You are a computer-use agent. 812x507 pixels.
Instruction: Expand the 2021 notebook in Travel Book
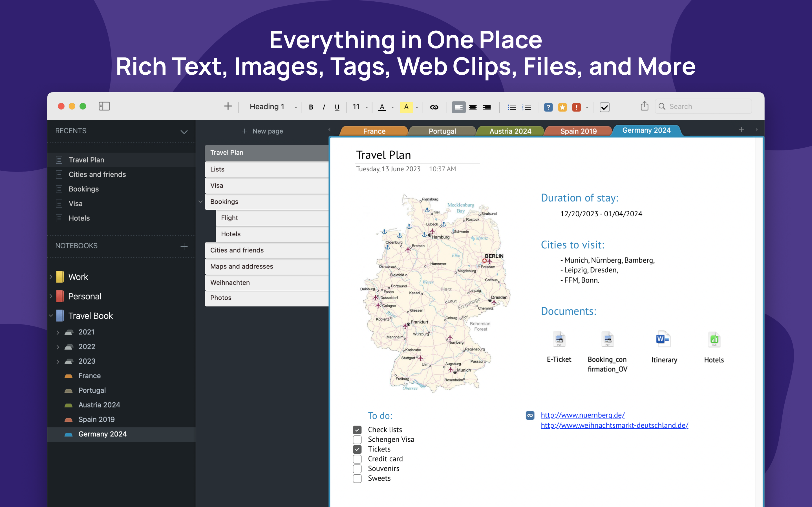tap(58, 332)
